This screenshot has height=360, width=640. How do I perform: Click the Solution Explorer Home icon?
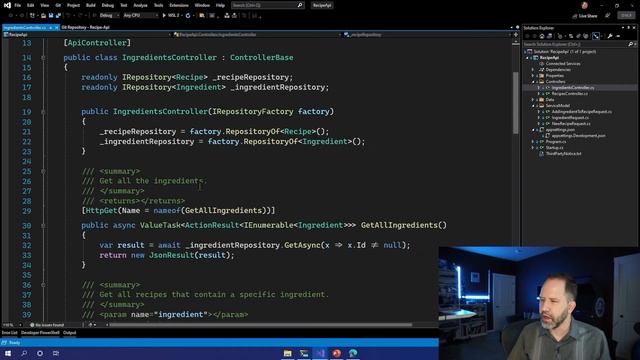542,36
